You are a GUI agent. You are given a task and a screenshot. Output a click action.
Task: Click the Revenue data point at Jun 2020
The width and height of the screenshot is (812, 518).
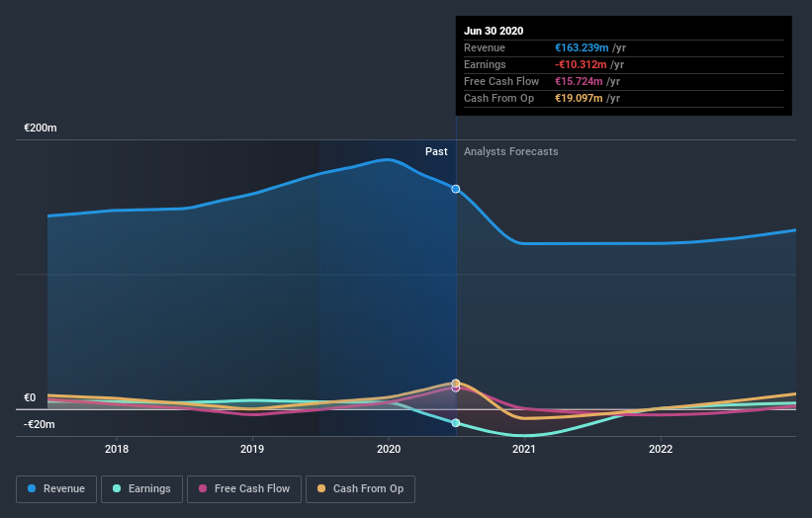point(456,189)
